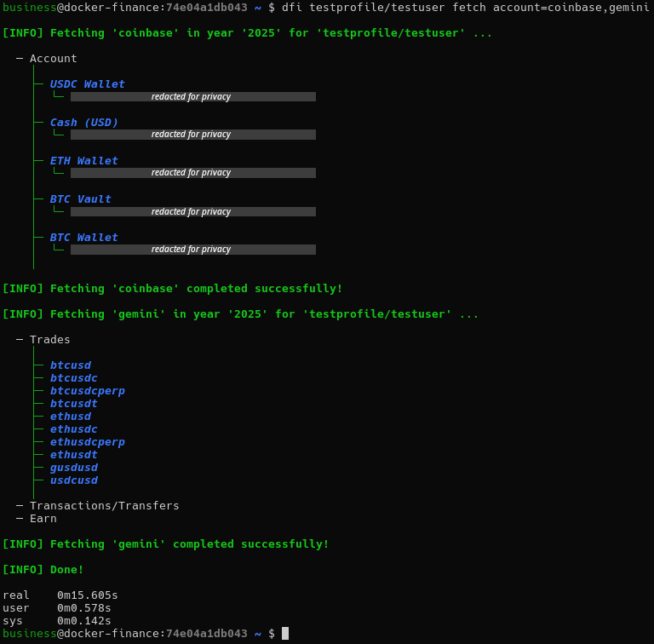Click the ETH Wallet entry
The width and height of the screenshot is (654, 644).
[x=83, y=161]
